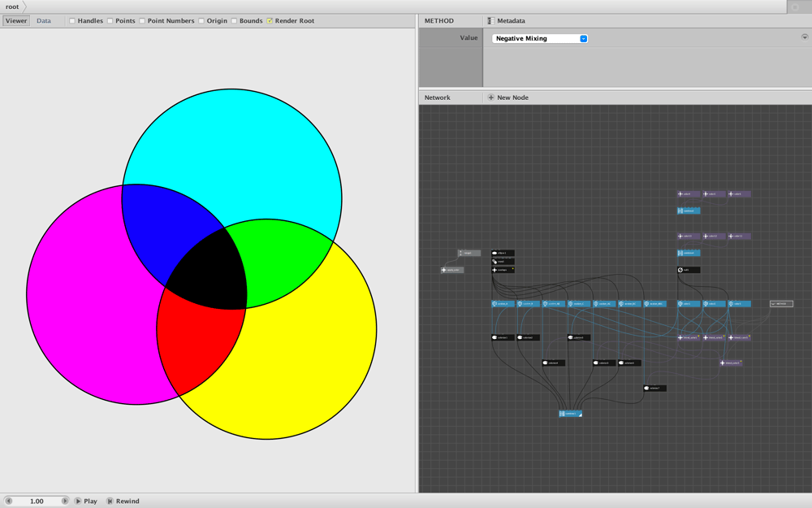Select the colorize7 node

pos(655,389)
